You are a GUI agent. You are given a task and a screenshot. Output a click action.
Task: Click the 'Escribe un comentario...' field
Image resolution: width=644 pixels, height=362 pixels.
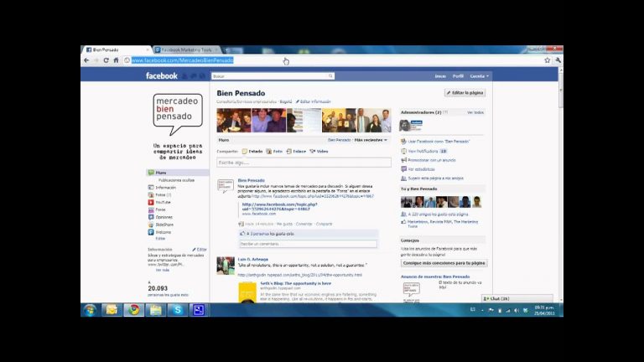pos(308,244)
